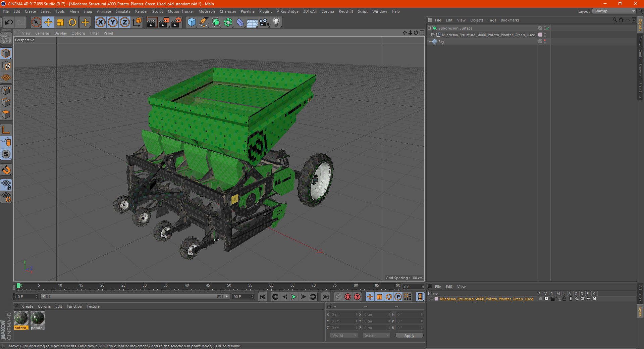Toggle layer visibility eye for Miedema layer
The height and width of the screenshot is (349, 644).
pos(546,299)
